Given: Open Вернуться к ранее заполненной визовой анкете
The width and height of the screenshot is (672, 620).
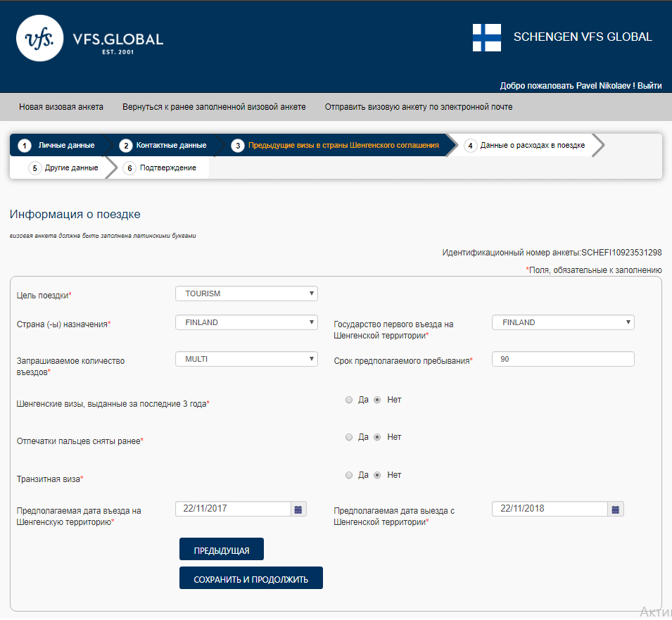Looking at the screenshot, I should click(x=214, y=107).
